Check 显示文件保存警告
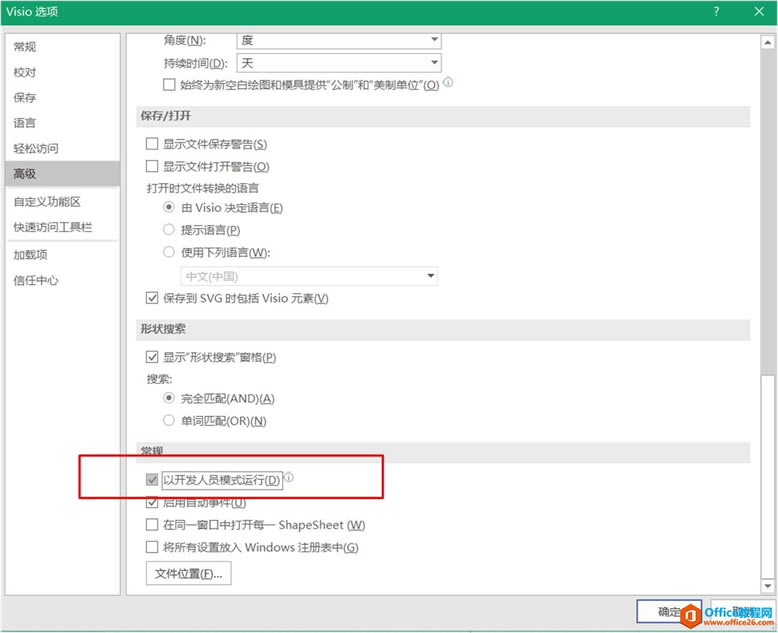Image resolution: width=778 pixels, height=633 pixels. pyautogui.click(x=152, y=144)
